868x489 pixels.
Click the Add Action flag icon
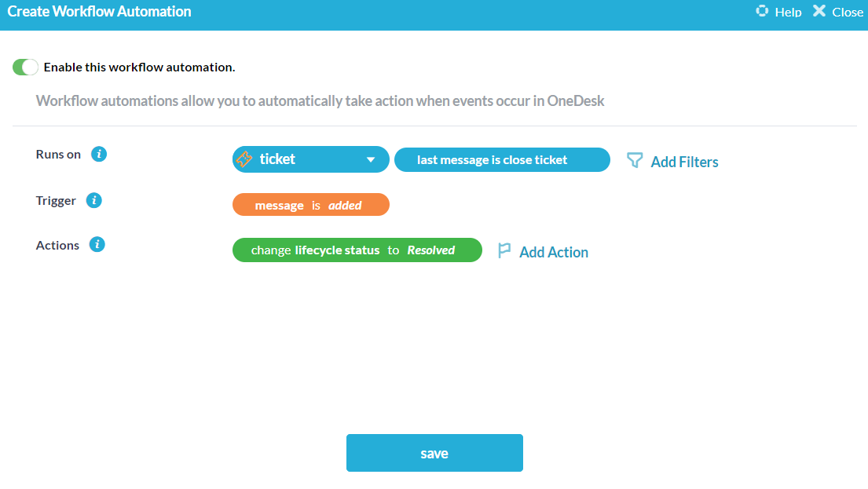tap(504, 250)
